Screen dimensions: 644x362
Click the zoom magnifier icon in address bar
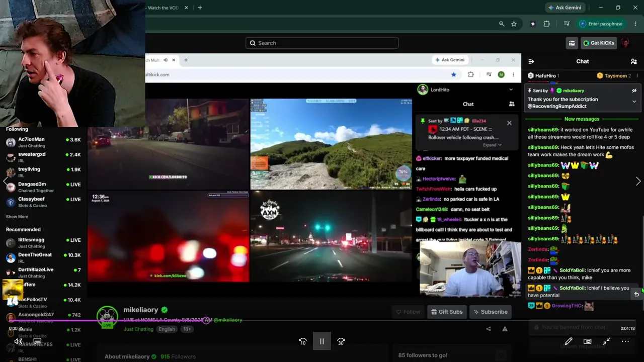(502, 24)
